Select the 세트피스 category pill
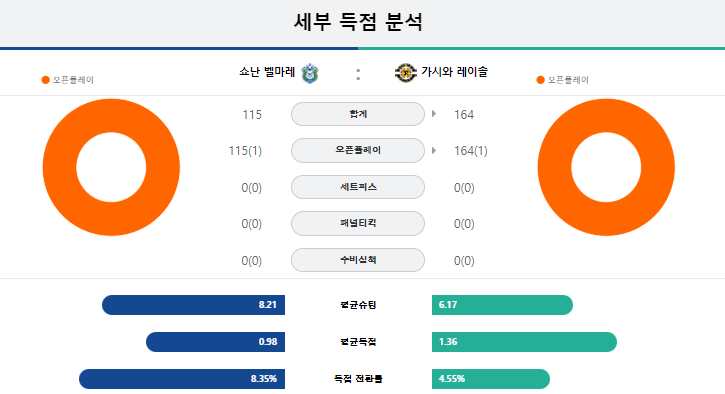This screenshot has width=725, height=394. 358,187
